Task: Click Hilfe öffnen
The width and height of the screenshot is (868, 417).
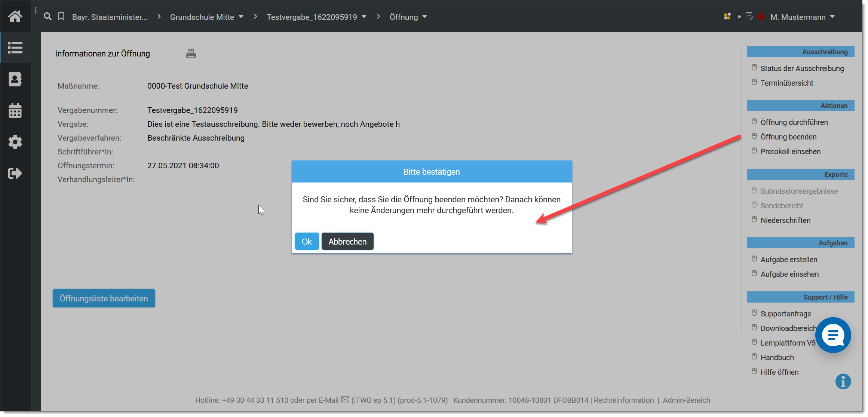Action: pos(779,372)
